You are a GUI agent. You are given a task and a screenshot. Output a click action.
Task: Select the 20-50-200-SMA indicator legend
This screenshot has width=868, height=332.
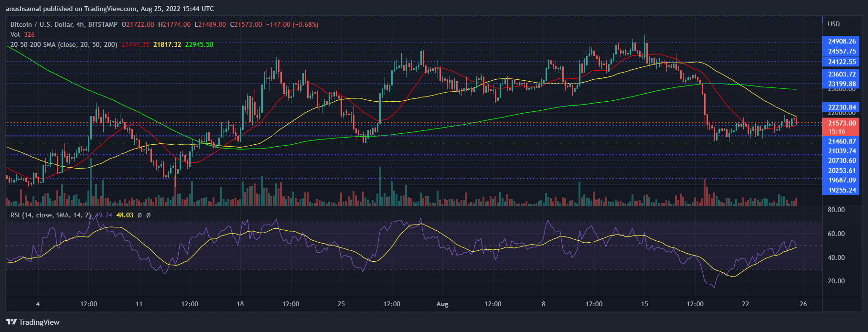(x=64, y=44)
